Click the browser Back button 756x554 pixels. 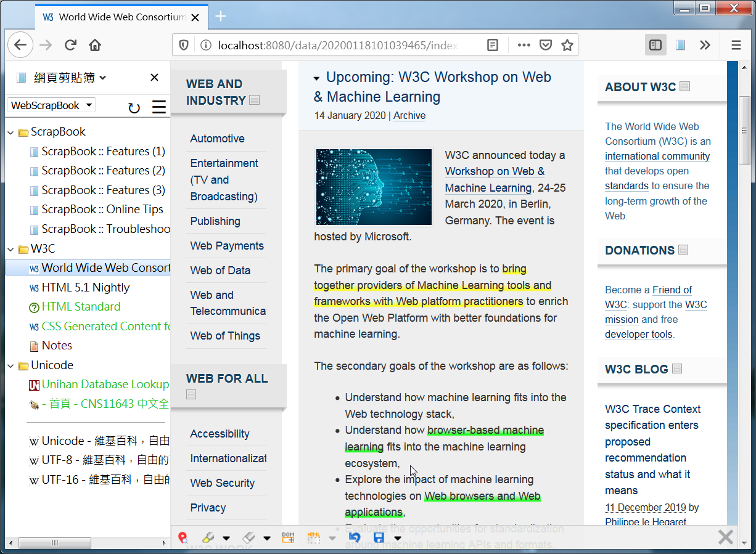pos(20,45)
